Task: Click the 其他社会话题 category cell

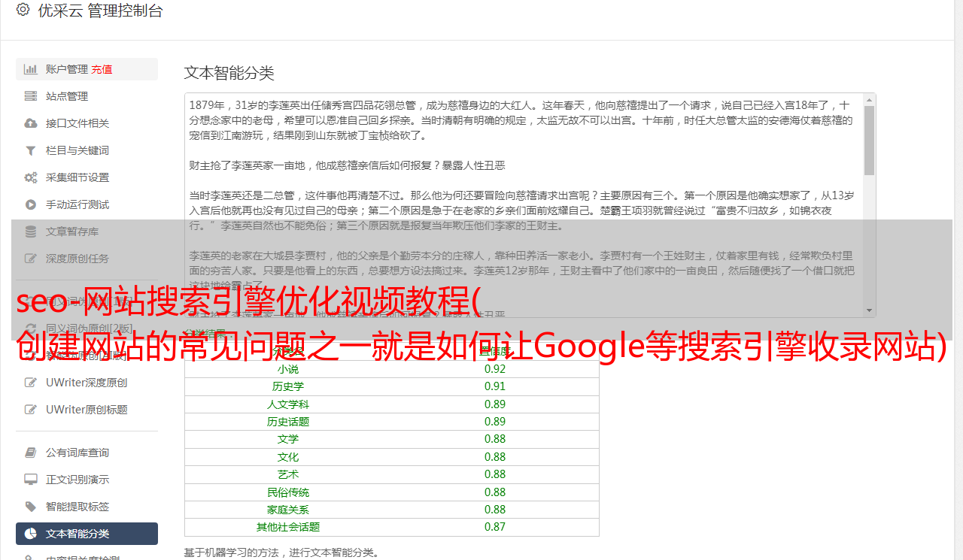Action: (287, 527)
